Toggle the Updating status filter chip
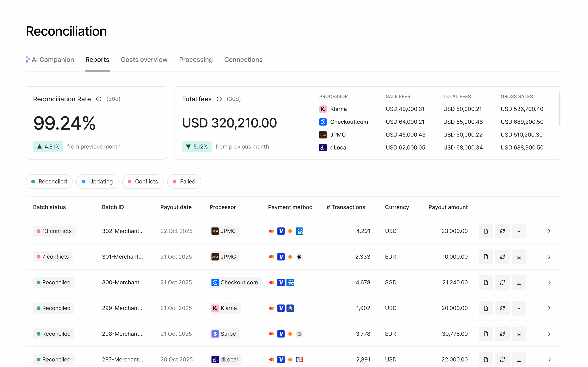The height and width of the screenshot is (367, 588). (97, 182)
